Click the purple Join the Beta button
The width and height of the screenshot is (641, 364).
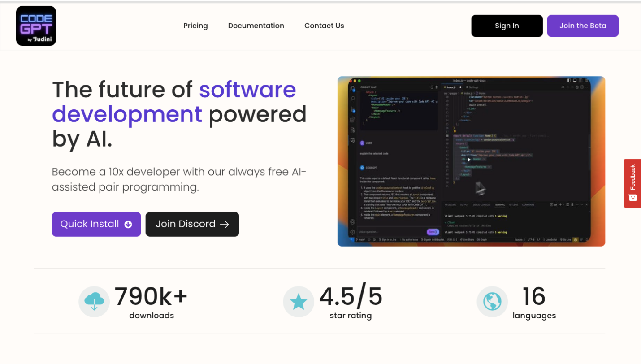(x=583, y=26)
